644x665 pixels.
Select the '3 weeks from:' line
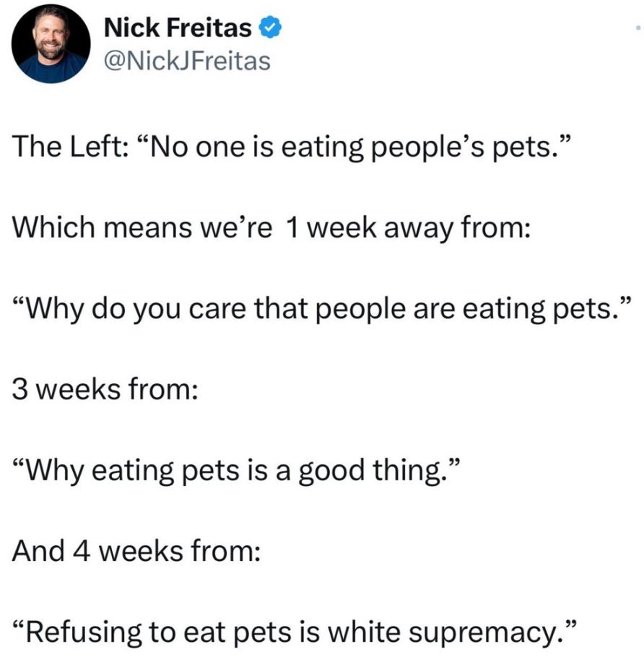click(105, 389)
